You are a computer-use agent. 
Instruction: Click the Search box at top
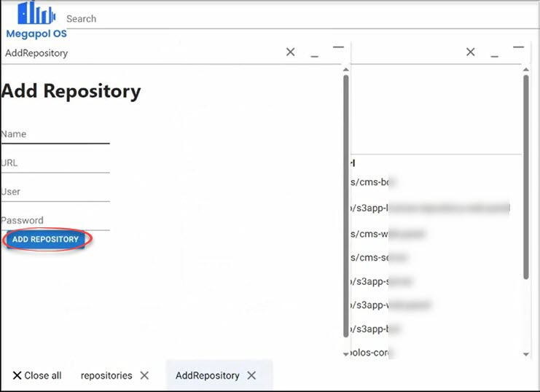pos(219,19)
